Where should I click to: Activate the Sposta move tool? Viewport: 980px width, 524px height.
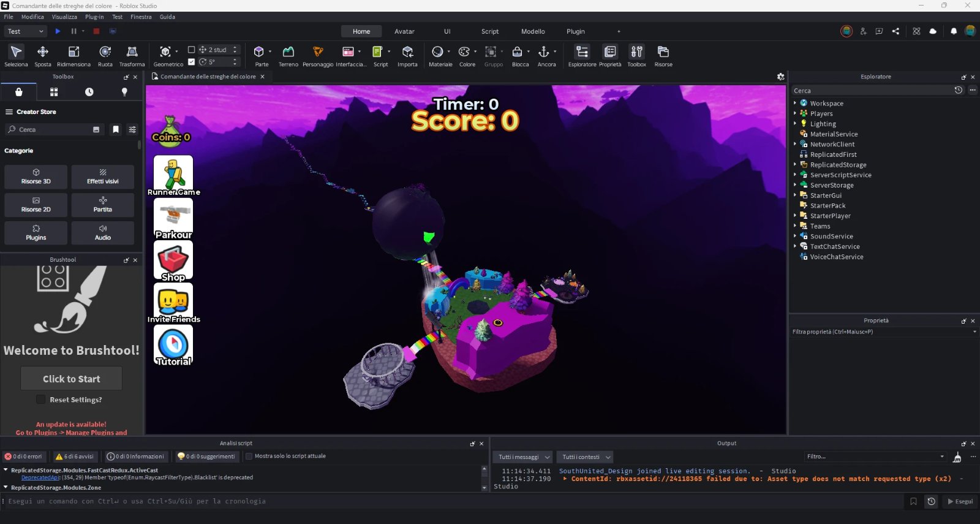coord(43,55)
